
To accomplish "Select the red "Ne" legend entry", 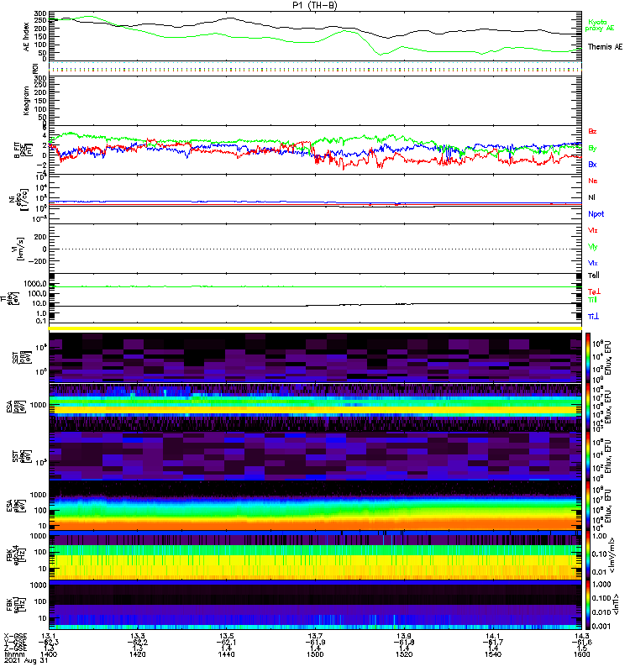I will [x=593, y=181].
